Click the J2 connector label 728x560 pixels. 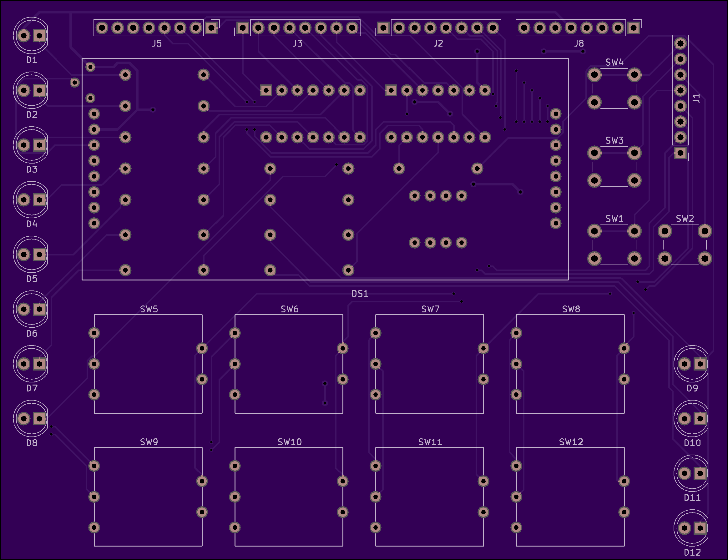click(438, 43)
